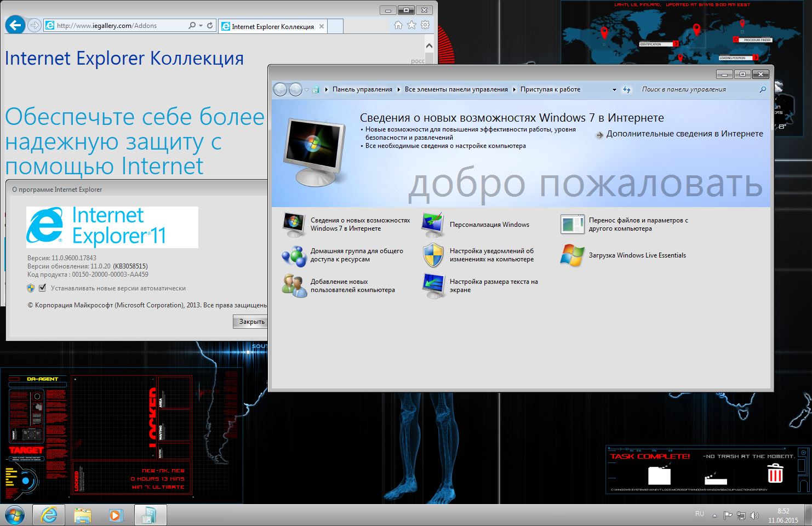Refresh the iegallery page
812x526 pixels.
point(210,26)
